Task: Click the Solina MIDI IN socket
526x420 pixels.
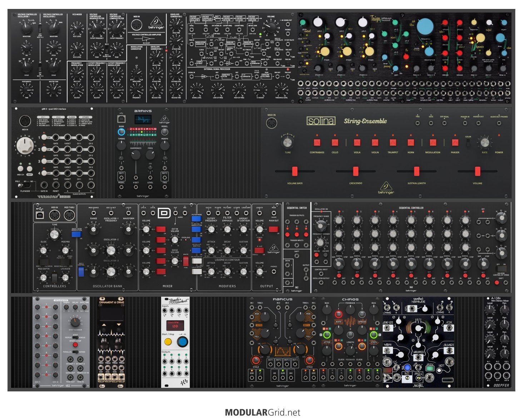Action: [272, 123]
